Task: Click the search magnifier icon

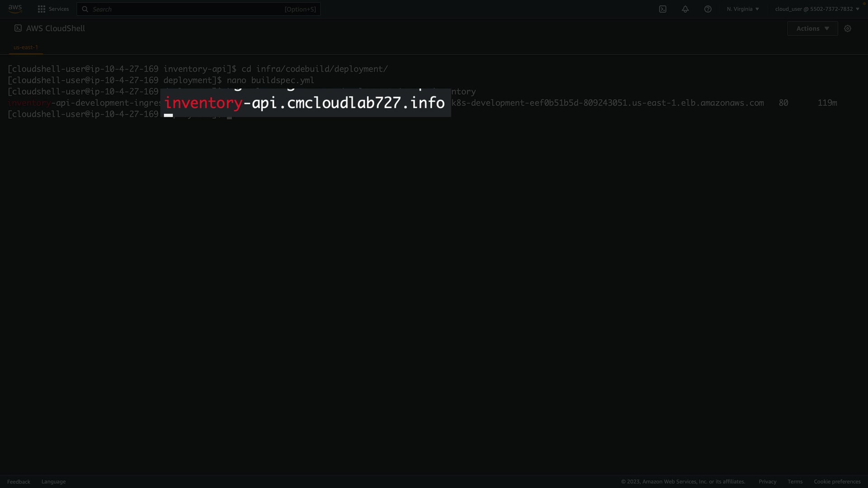Action: coord(85,9)
